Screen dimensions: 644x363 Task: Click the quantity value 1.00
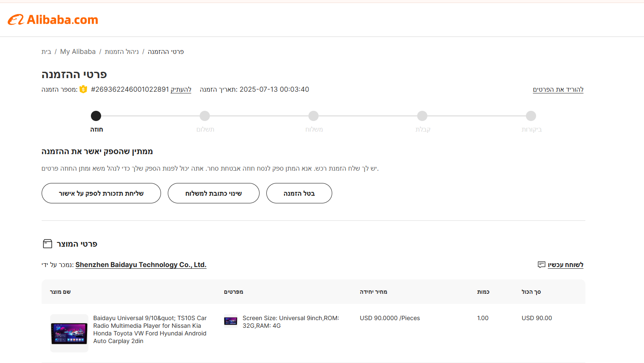(483, 318)
